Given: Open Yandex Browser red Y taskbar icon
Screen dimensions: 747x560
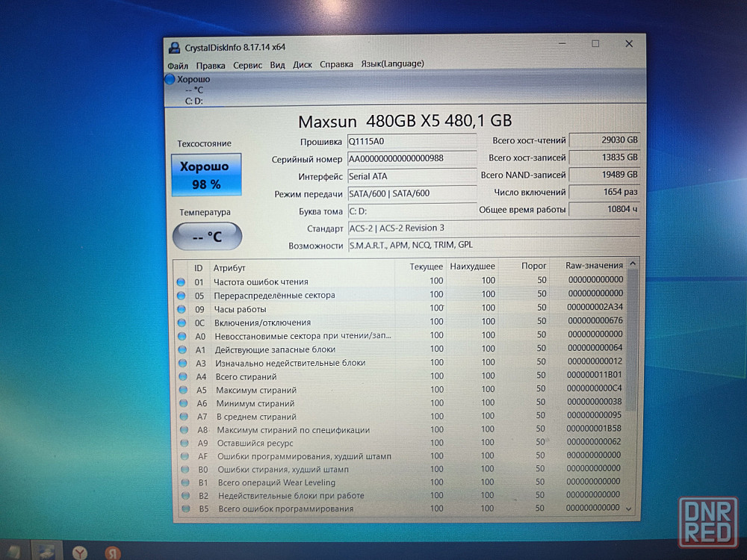Looking at the screenshot, I should pyautogui.click(x=80, y=553).
